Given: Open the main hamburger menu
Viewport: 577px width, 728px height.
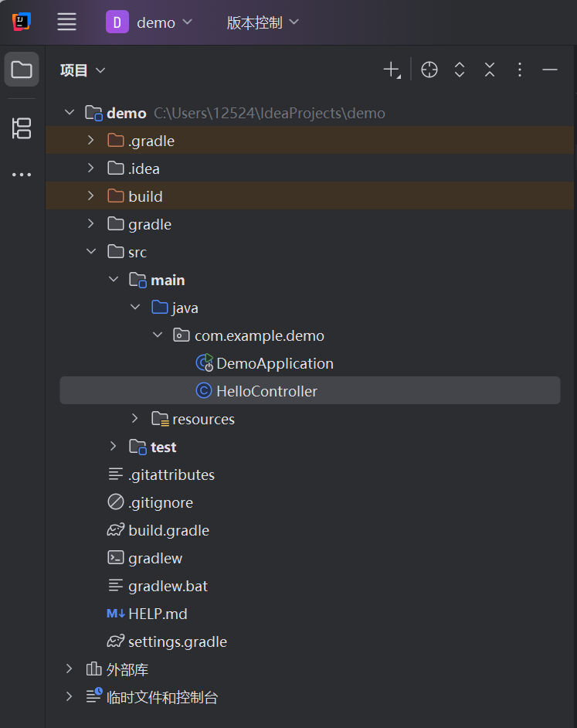Looking at the screenshot, I should [66, 22].
